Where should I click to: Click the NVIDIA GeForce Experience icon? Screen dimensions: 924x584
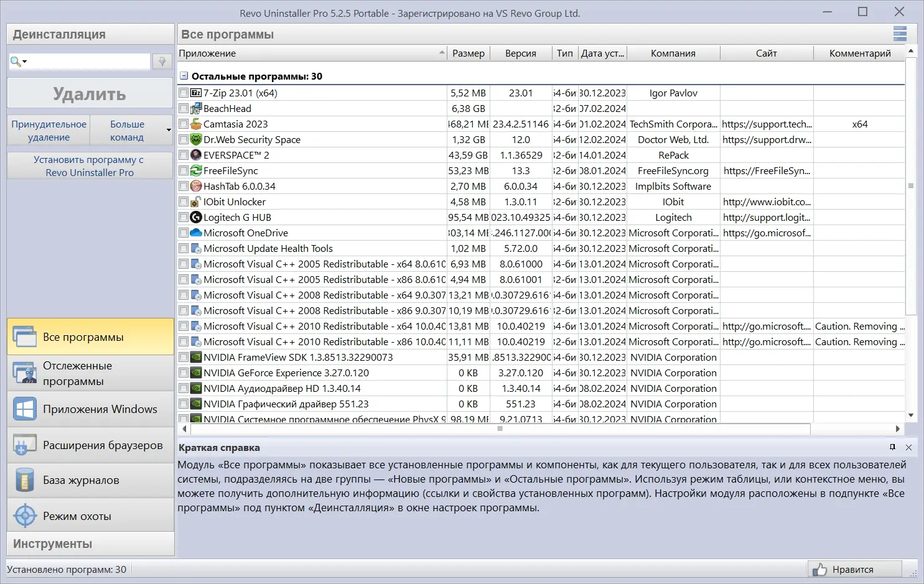coord(196,373)
